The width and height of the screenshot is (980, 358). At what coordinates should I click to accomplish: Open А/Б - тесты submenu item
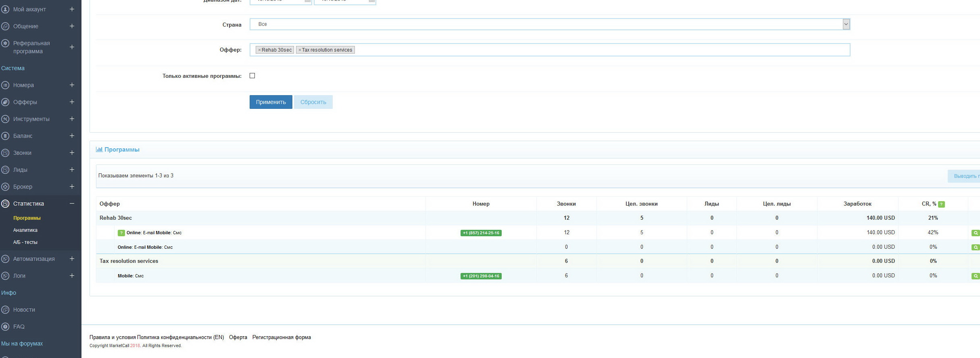[x=25, y=242]
